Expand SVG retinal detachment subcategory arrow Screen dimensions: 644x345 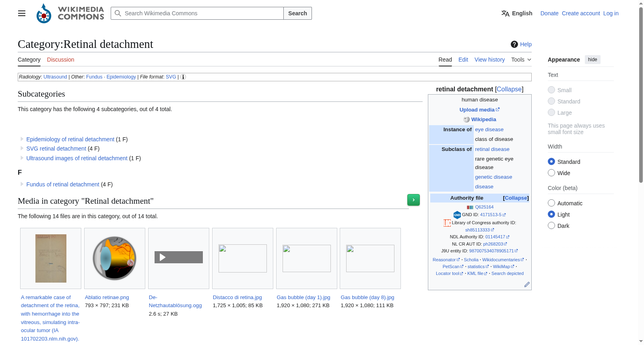pos(22,148)
